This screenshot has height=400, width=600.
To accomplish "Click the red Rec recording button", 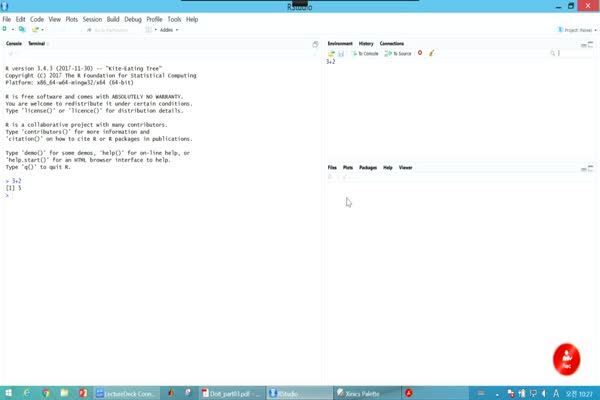I will 567,359.
